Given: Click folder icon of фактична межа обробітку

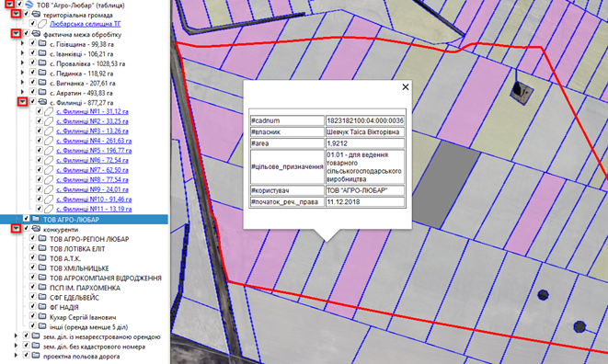Looking at the screenshot, I should [36, 34].
